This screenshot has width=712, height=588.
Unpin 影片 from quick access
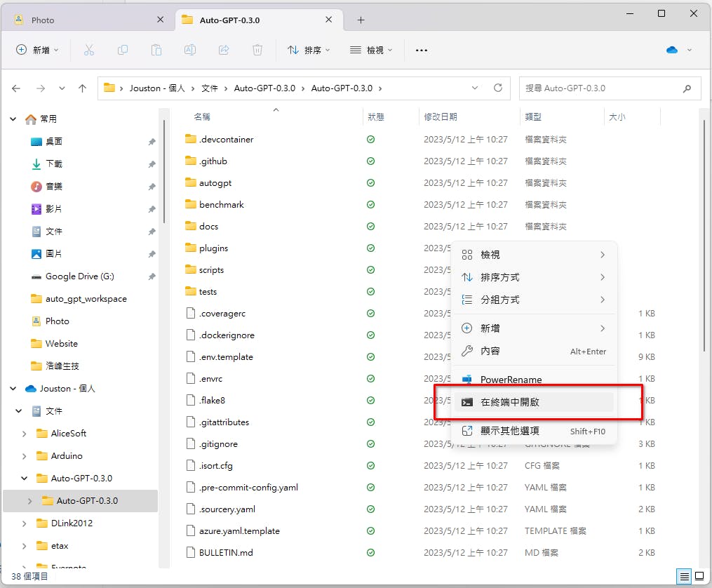coord(152,209)
